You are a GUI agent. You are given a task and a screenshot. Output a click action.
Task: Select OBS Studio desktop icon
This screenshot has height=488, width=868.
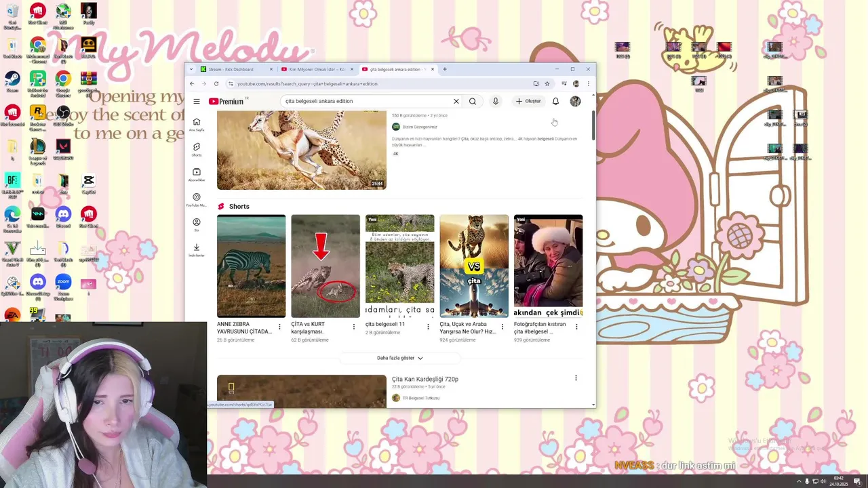(x=63, y=115)
